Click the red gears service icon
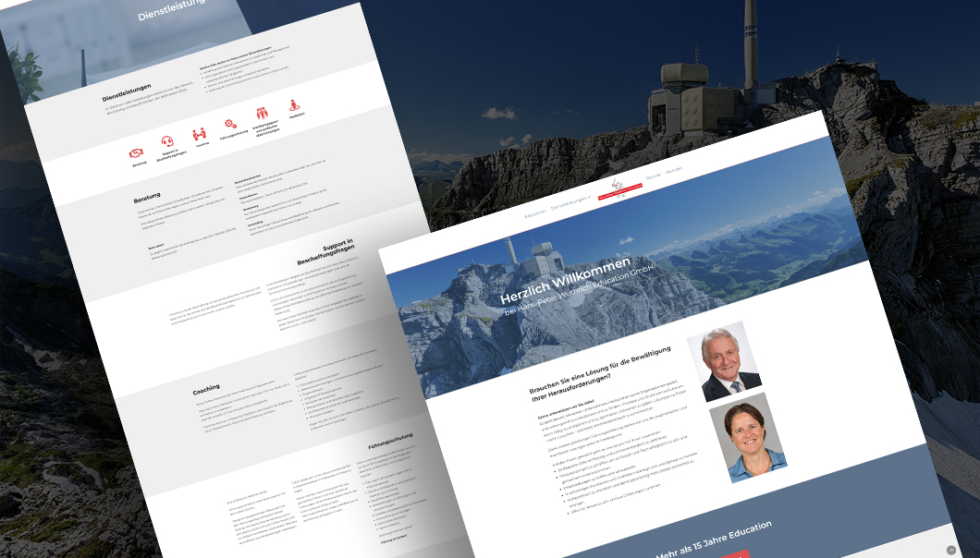The height and width of the screenshot is (558, 980). click(229, 124)
